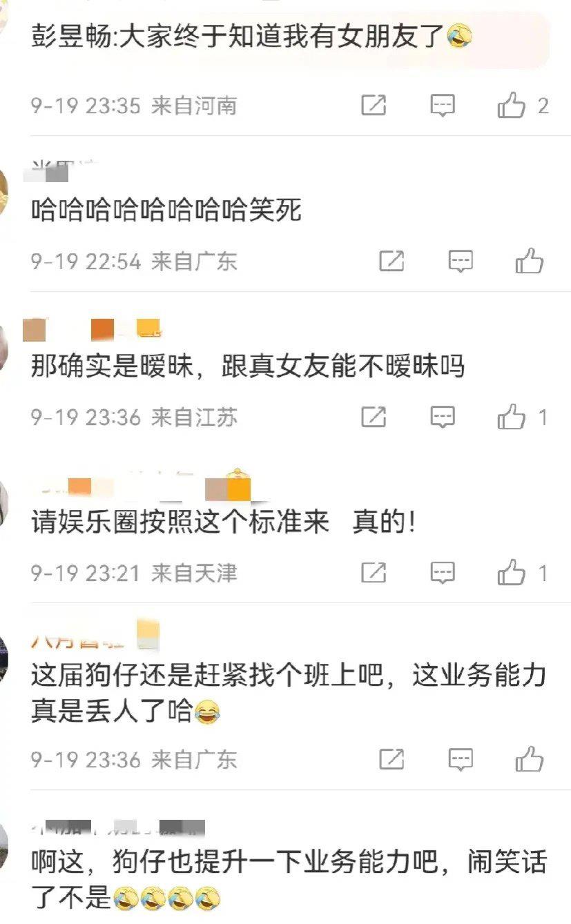Reply to the comment from 江苏
The image size is (571, 924).
click(x=443, y=417)
